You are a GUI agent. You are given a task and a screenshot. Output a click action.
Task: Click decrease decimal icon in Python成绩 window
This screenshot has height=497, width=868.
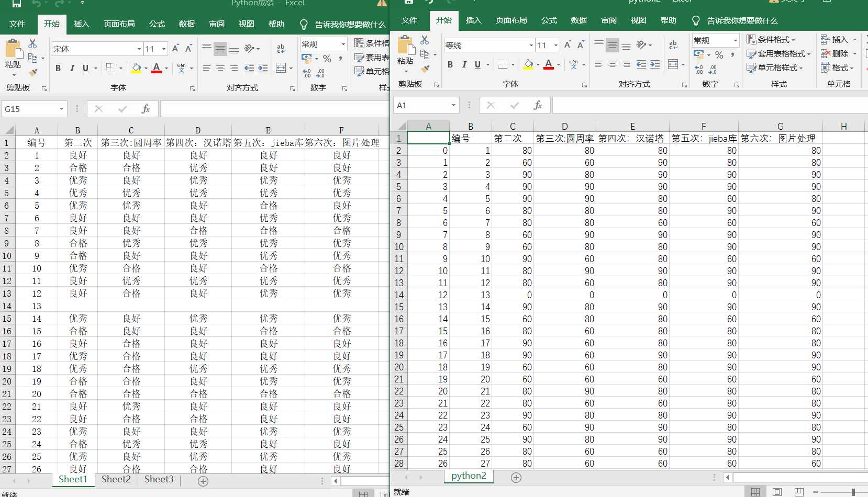click(320, 73)
